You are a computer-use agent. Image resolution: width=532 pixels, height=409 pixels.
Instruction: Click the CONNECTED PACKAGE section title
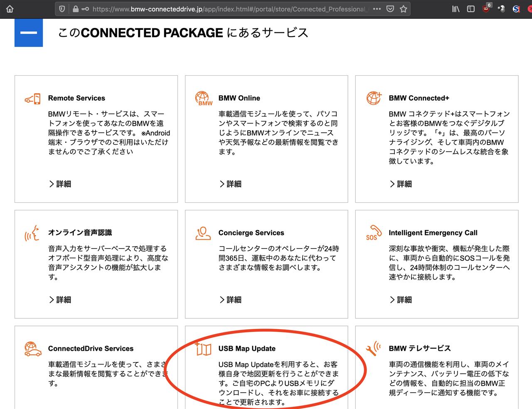183,33
